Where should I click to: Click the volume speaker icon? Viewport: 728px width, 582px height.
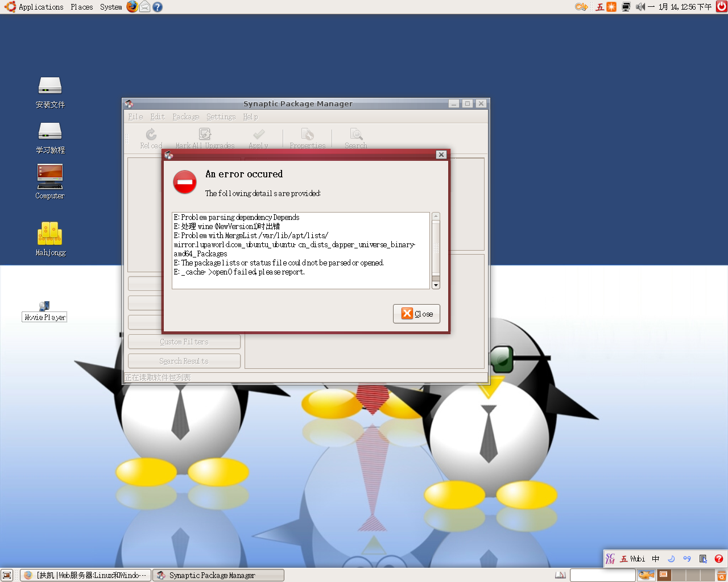click(x=640, y=7)
